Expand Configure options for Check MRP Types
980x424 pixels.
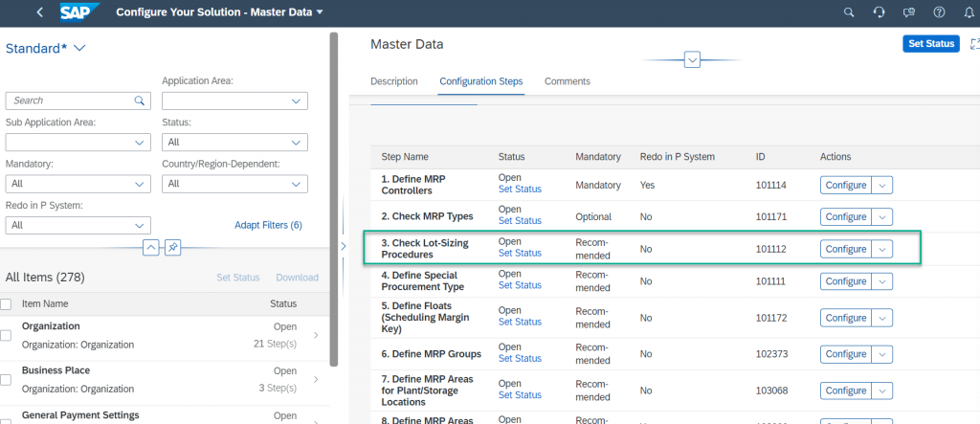coord(881,217)
